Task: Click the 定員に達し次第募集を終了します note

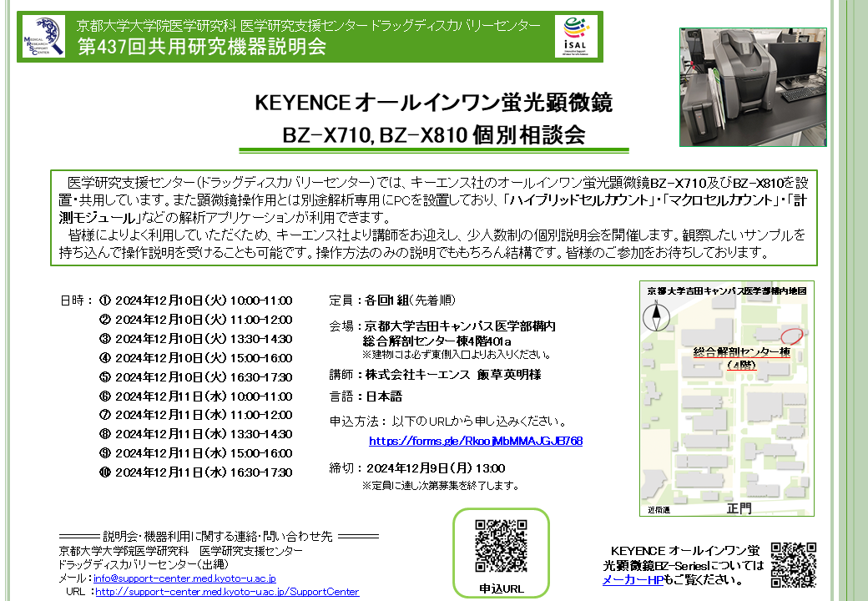Action: [x=441, y=486]
